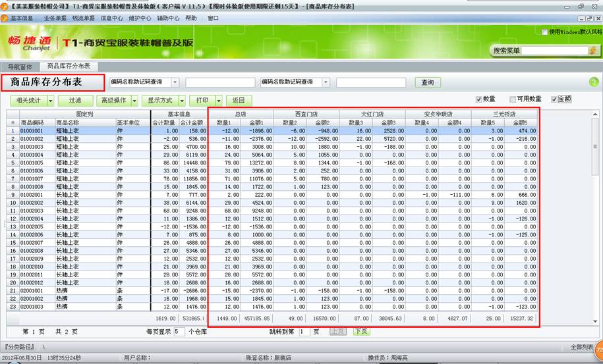
Task: Click the 高级操作 button
Action: pyautogui.click(x=114, y=101)
